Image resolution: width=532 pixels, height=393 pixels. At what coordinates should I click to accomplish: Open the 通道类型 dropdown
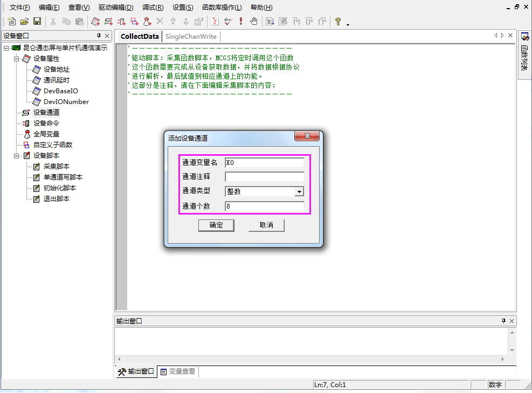(x=299, y=191)
